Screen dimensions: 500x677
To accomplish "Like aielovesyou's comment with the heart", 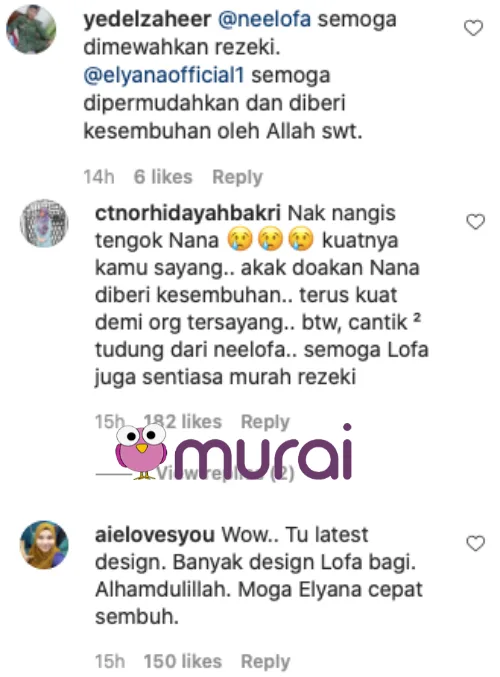I will pyautogui.click(x=475, y=544).
